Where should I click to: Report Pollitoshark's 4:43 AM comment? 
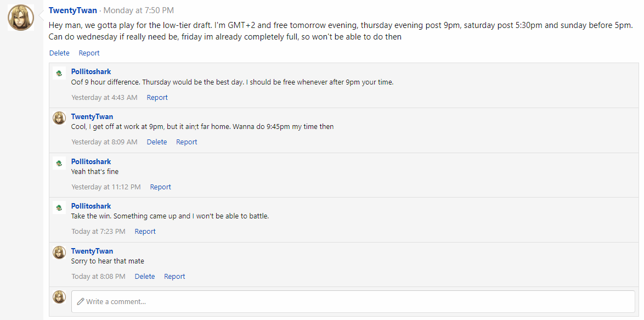(x=157, y=98)
